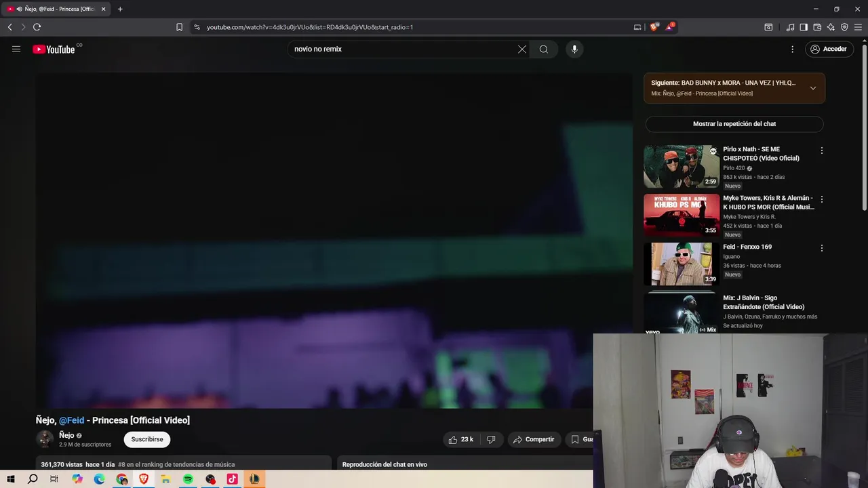This screenshot has height=488, width=868.
Task: Clear the search text with the X
Action: coord(522,49)
